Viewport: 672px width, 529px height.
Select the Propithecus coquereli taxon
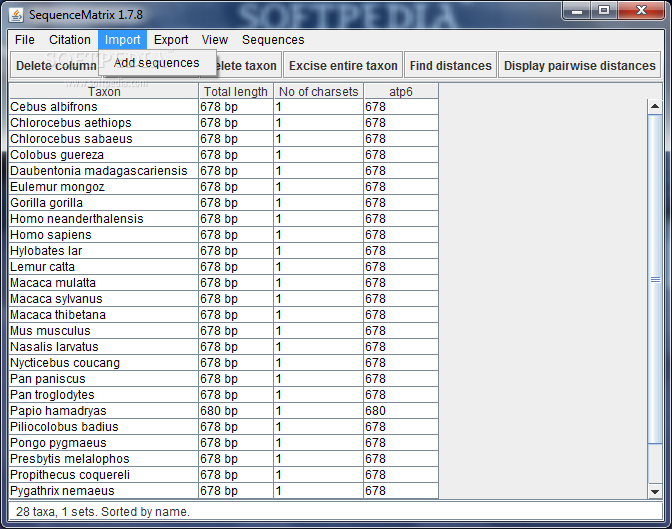[104, 475]
